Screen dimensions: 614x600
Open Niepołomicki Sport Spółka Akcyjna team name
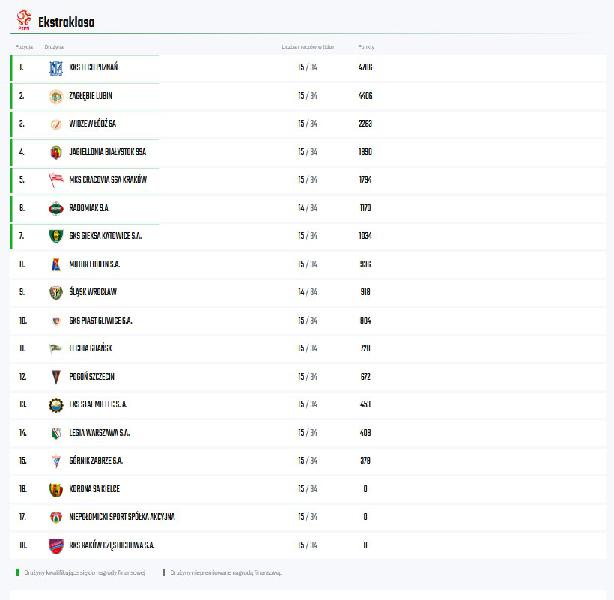(122, 517)
